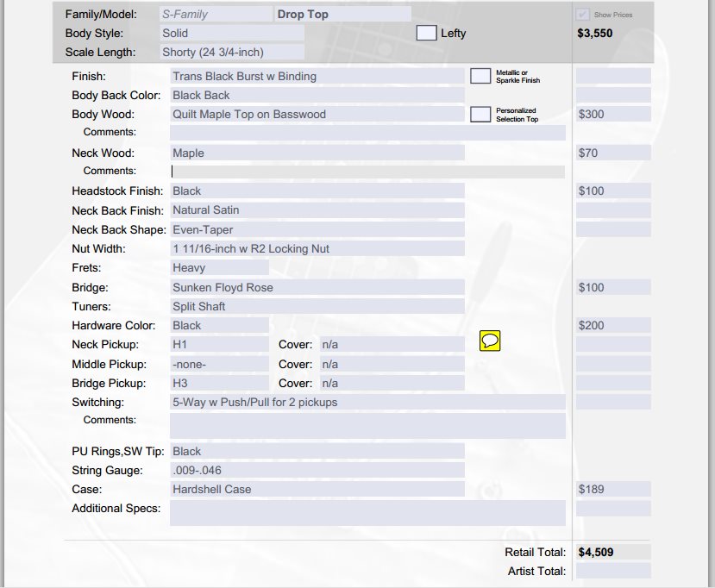Change the Finish field Trans Black Burst
The width and height of the screenshot is (715, 588).
[x=317, y=76]
